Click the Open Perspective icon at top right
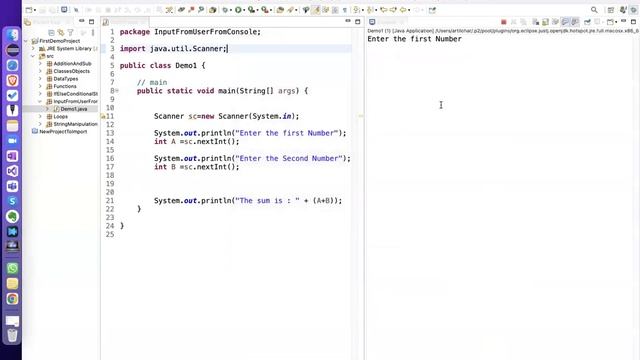 coord(611,10)
